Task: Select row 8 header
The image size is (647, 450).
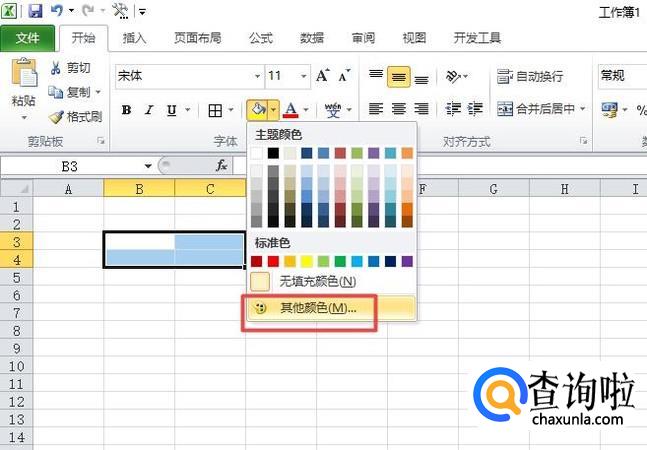Action: tap(17, 331)
